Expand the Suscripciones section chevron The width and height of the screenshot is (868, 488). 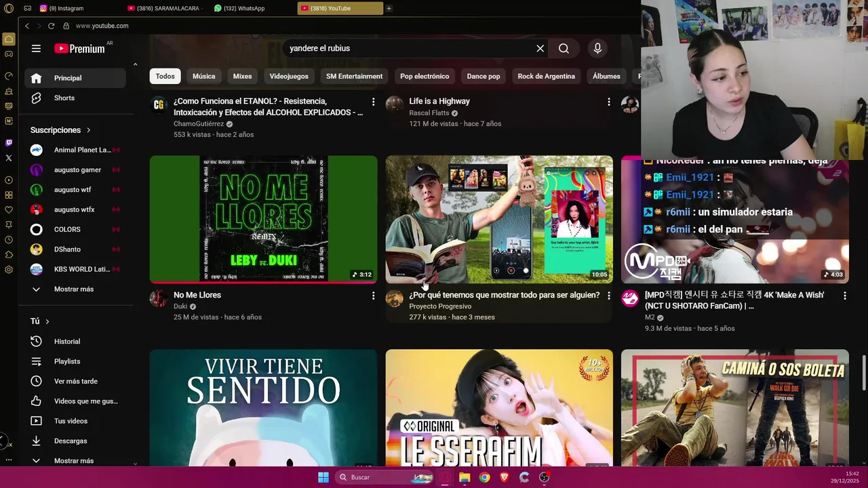point(88,130)
